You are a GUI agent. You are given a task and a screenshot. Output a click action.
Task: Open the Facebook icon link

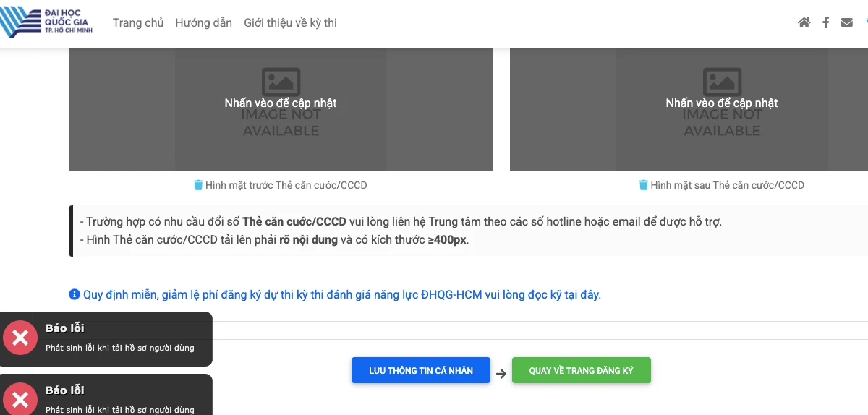(x=825, y=22)
